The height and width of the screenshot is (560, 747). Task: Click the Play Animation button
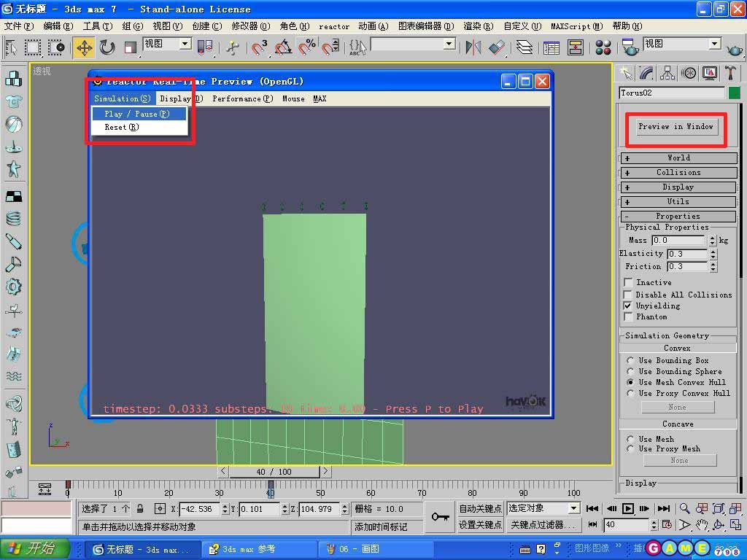click(628, 508)
